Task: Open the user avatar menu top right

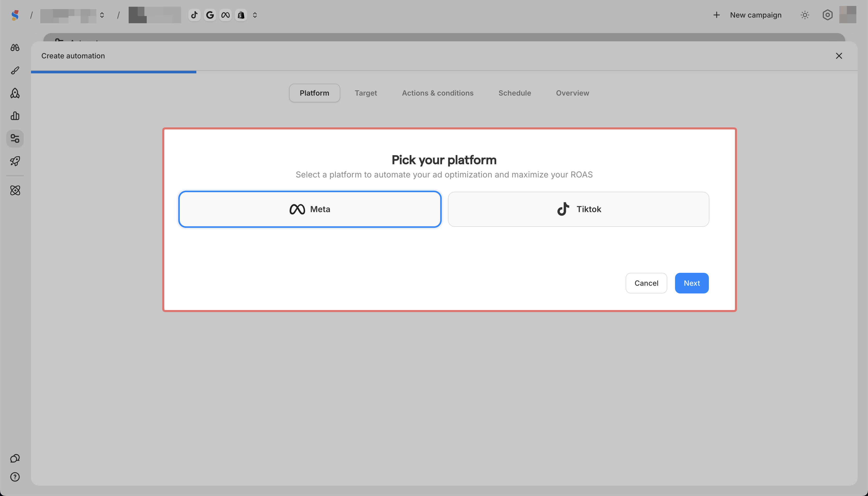Action: click(848, 15)
